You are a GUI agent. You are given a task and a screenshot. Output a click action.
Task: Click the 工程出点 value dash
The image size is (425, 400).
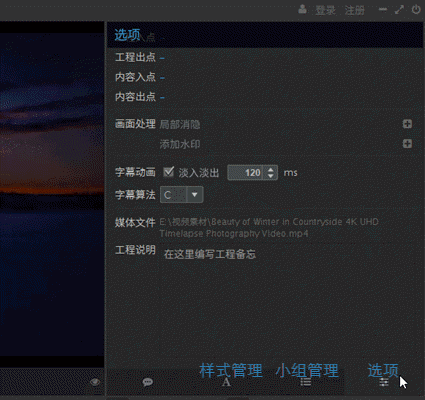[x=162, y=58]
